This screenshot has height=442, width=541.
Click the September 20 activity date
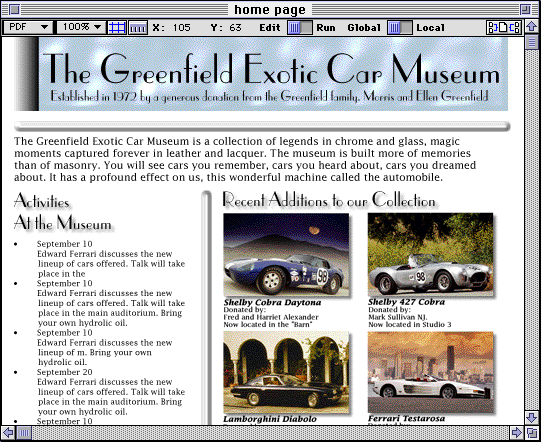coord(65,372)
